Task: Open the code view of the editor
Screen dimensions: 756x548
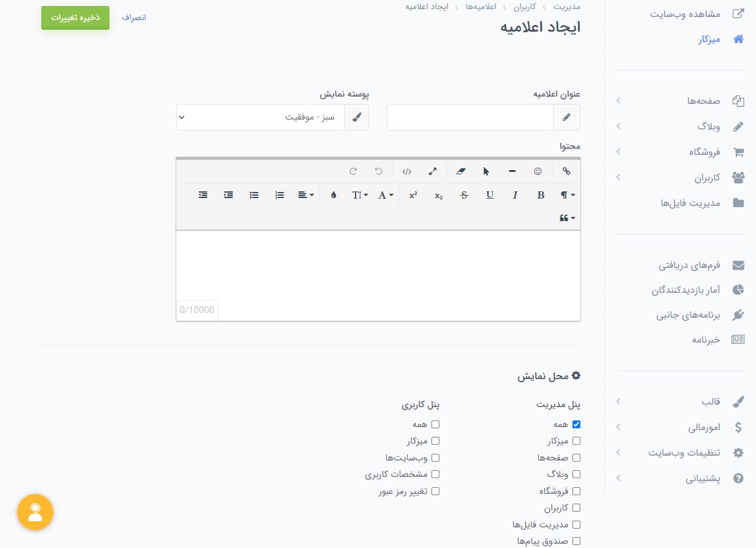Action: coord(407,171)
